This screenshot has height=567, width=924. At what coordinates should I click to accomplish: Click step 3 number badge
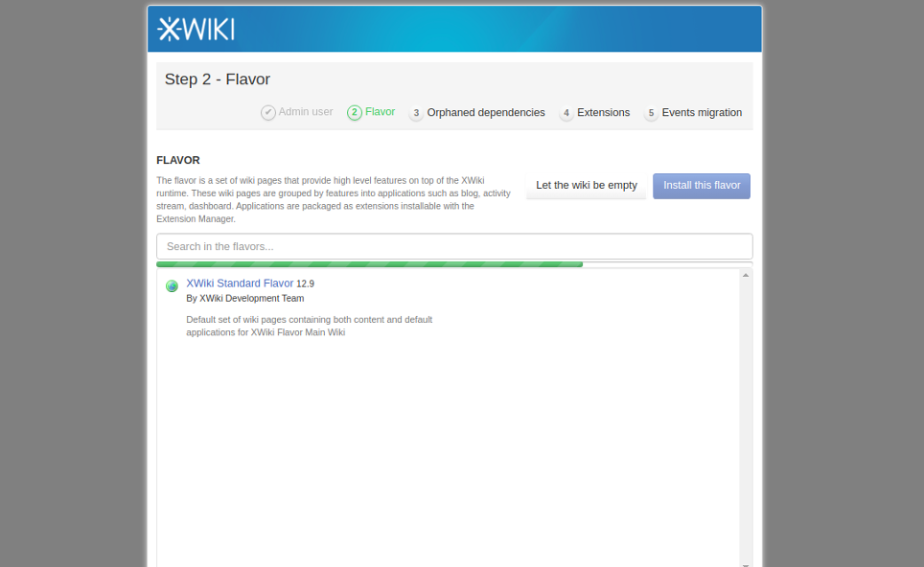click(x=416, y=112)
